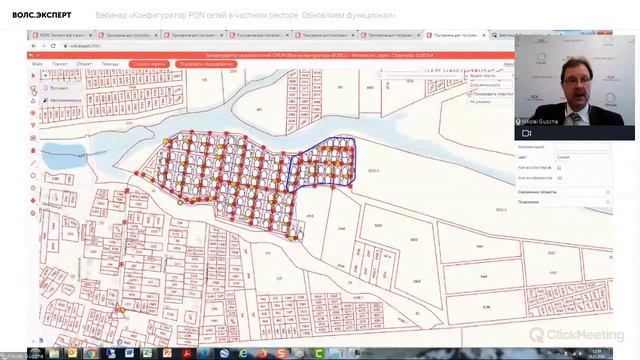Viewport: 640px width, 360px height.
Task: Click the Комментарий input field
Action: tap(582, 147)
